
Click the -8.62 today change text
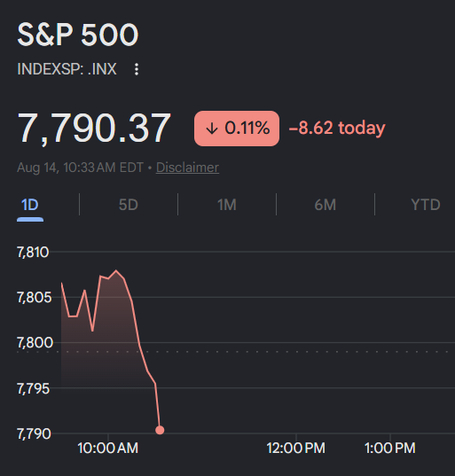click(337, 128)
